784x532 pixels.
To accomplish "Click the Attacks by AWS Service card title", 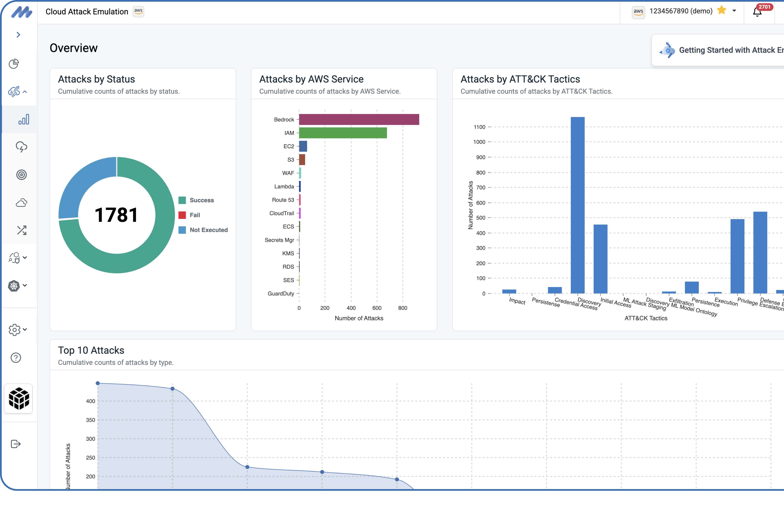I will (311, 79).
